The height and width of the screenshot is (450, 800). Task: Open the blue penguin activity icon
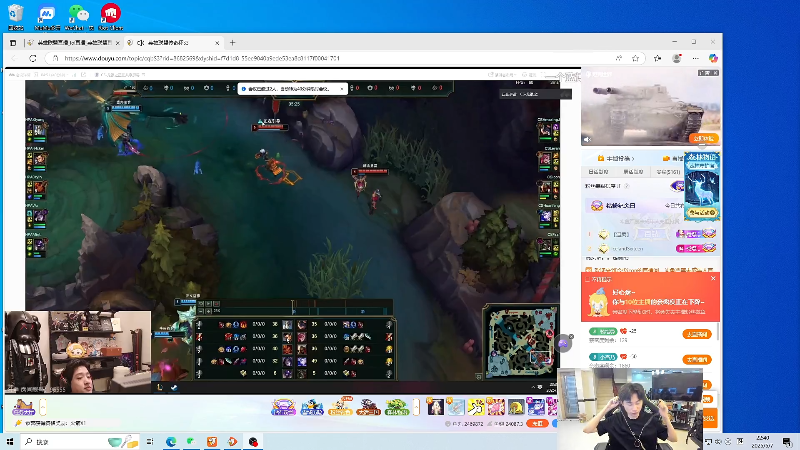point(312,407)
